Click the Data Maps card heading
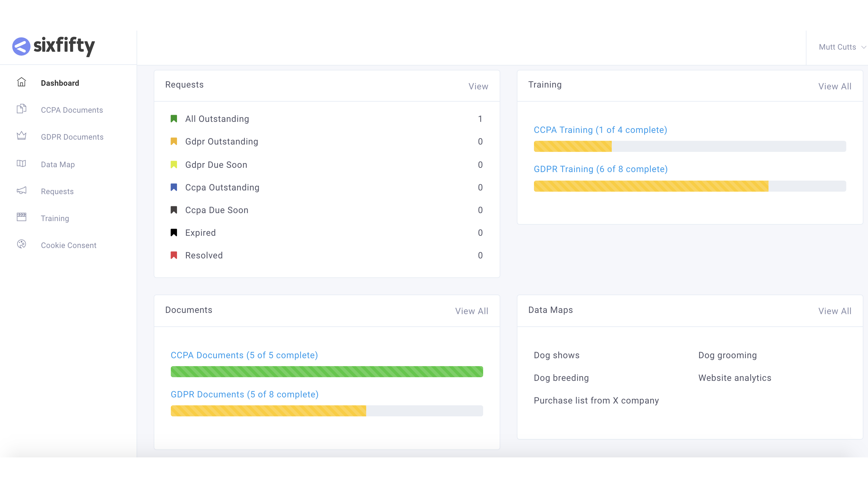 550,310
